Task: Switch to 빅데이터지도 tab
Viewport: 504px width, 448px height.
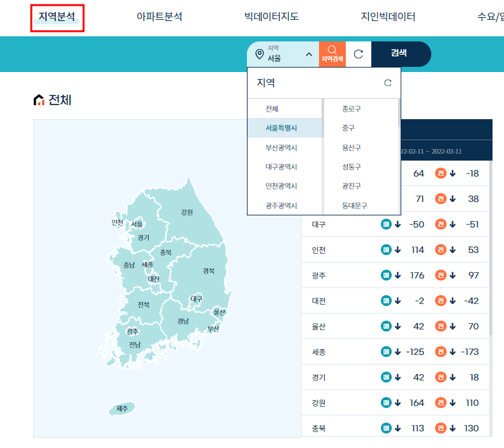Action: [x=272, y=17]
